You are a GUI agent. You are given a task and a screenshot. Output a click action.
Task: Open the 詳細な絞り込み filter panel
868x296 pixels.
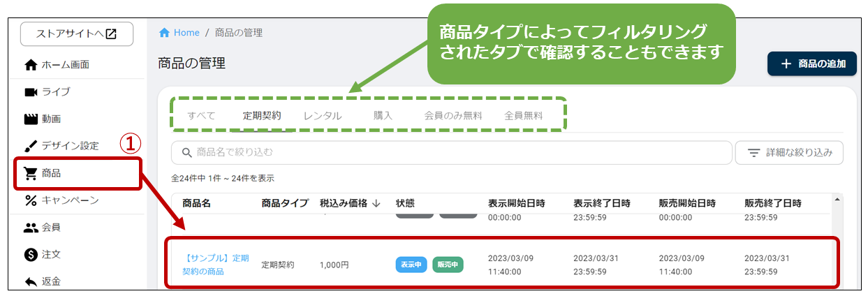789,152
